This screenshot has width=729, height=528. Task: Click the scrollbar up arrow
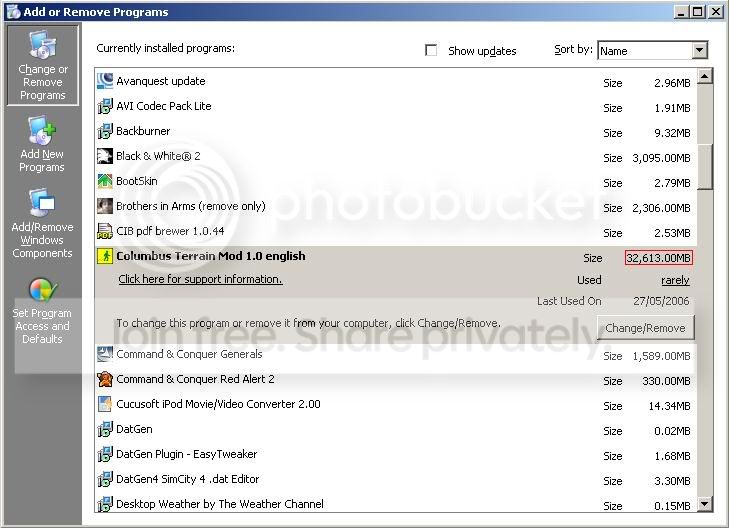click(705, 76)
